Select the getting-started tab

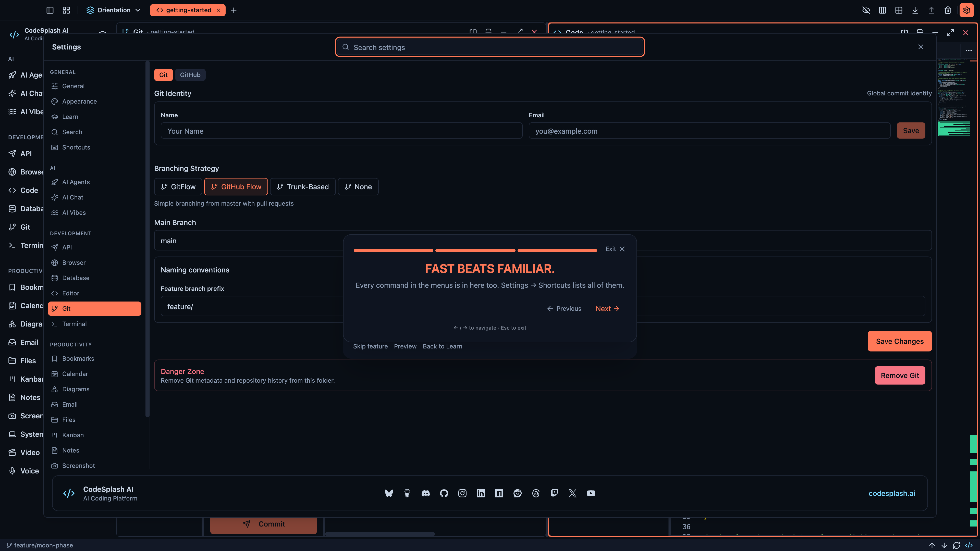188,10
